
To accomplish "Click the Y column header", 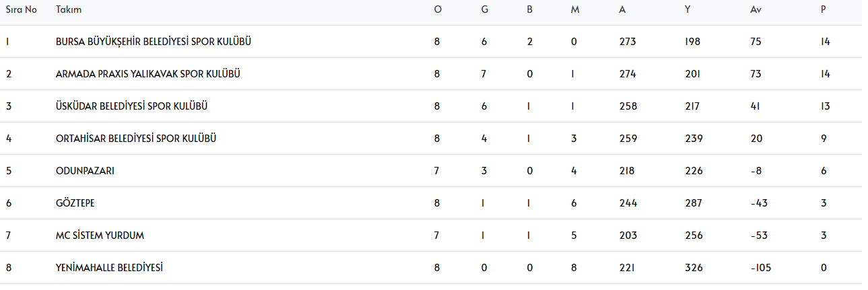I will [687, 10].
